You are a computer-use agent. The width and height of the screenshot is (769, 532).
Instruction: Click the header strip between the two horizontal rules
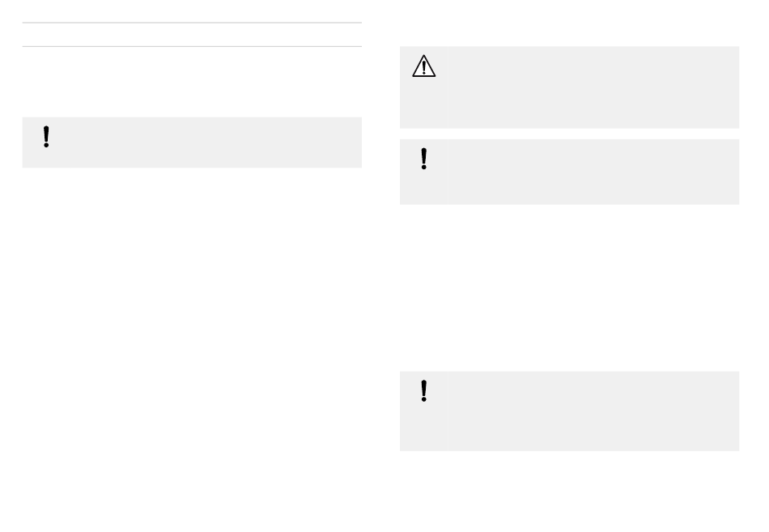click(193, 34)
